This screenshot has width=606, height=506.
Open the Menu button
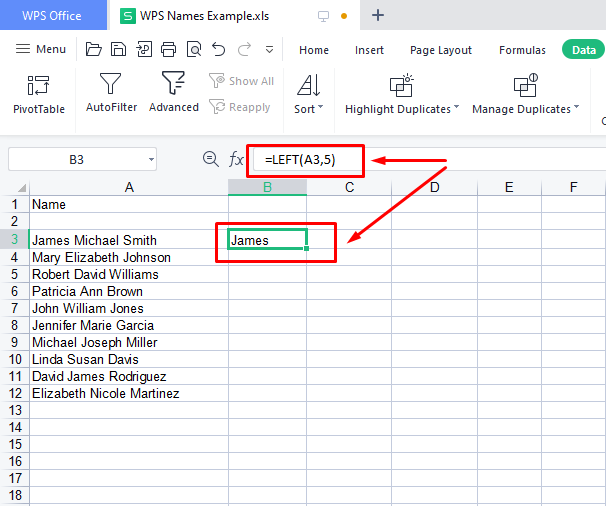42,50
